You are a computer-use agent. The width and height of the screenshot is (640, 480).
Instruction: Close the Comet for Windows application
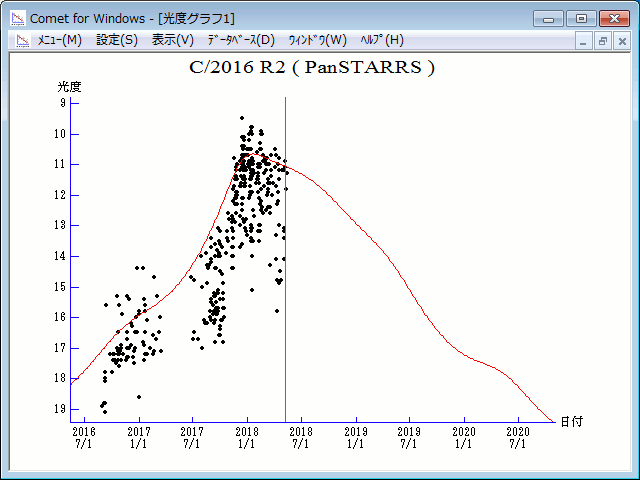[614, 18]
